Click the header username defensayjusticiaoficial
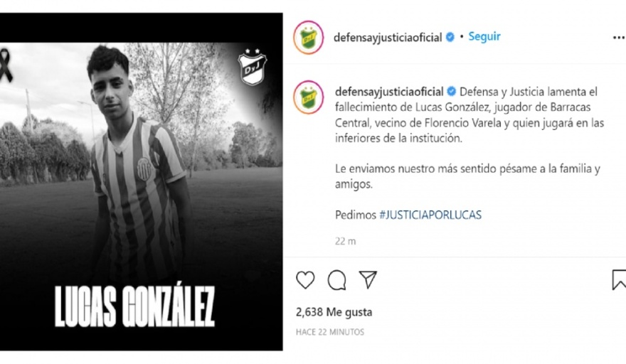Viewport: 626px width, 364px height. pyautogui.click(x=388, y=38)
